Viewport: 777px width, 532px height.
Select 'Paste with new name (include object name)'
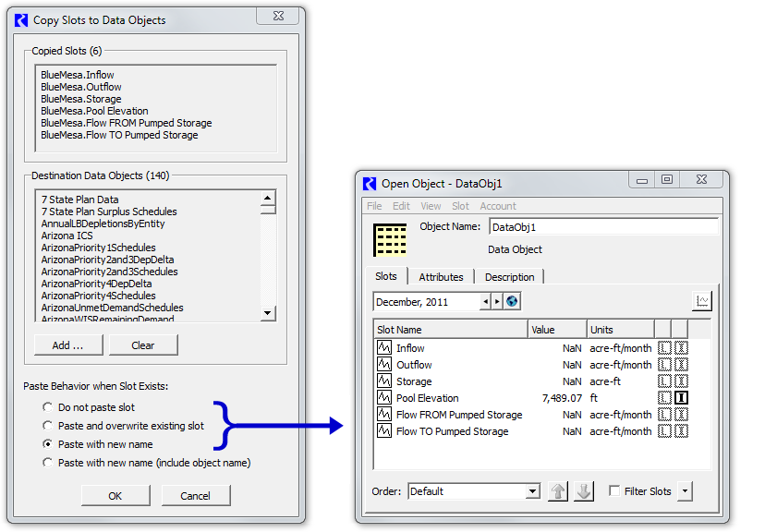pyautogui.click(x=47, y=462)
